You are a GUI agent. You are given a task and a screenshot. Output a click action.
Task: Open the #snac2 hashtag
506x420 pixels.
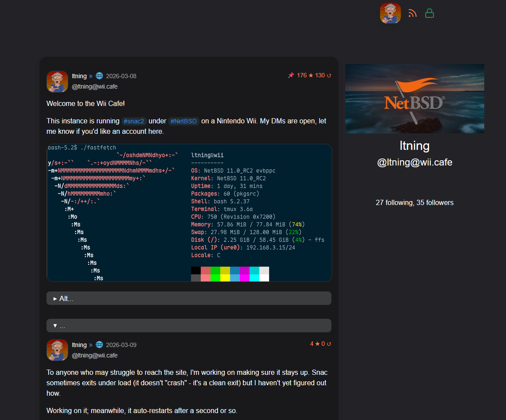(x=134, y=121)
